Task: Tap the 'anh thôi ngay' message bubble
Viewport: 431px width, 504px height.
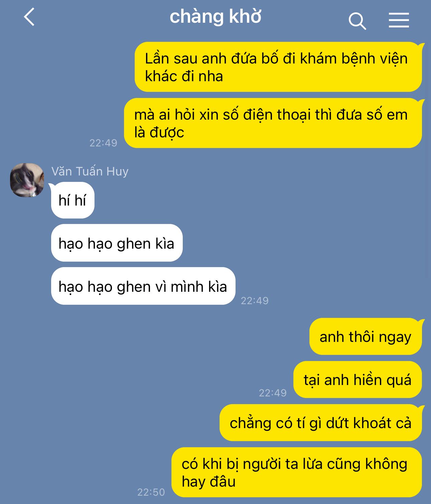Action: point(366,336)
